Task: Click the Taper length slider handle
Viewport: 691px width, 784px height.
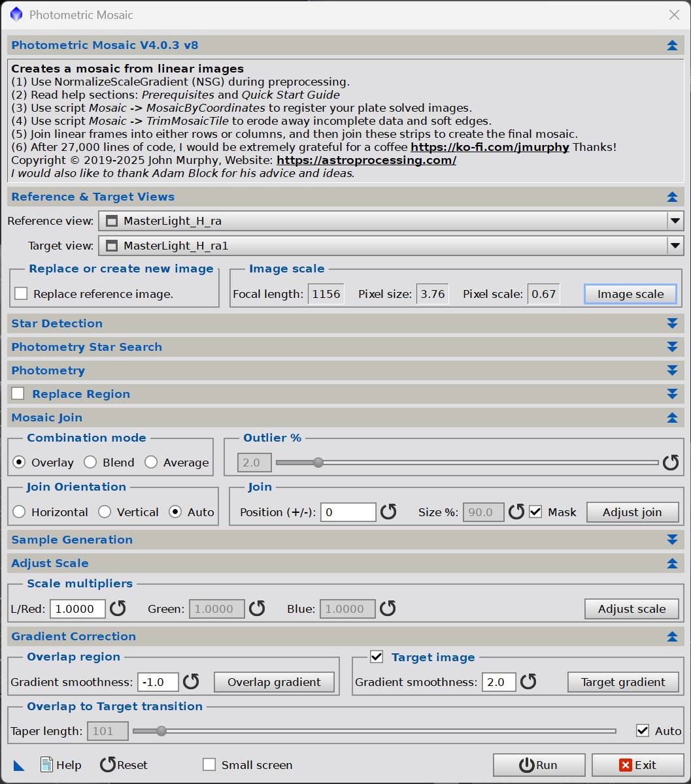Action: (161, 731)
